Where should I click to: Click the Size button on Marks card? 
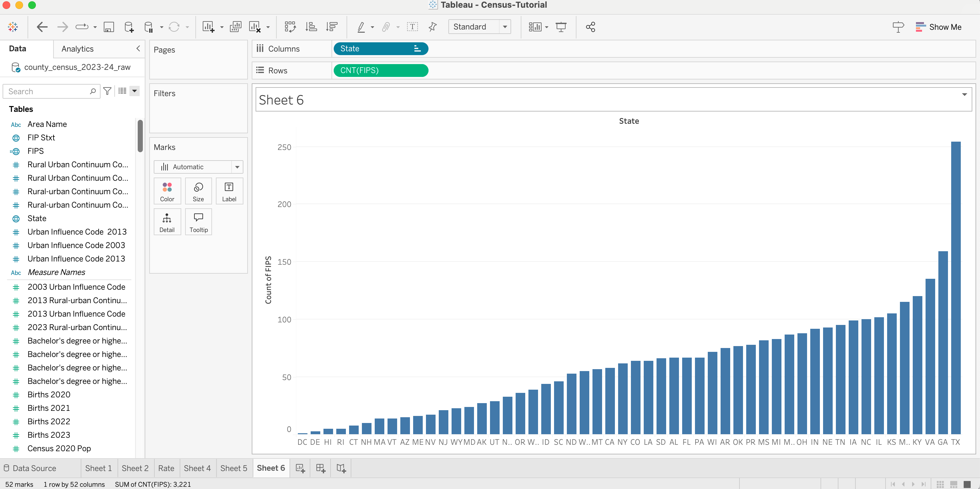coord(198,191)
